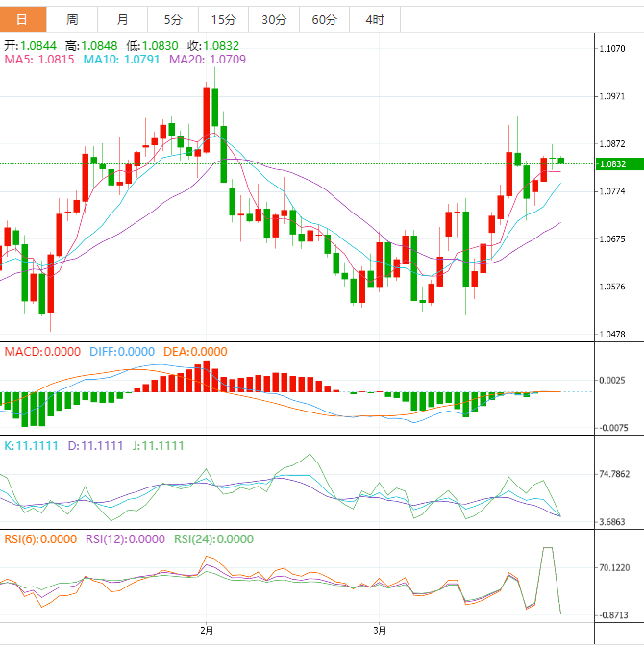Select the RSI(6) indicator label
This screenshot has height=650, width=644.
click(x=40, y=539)
